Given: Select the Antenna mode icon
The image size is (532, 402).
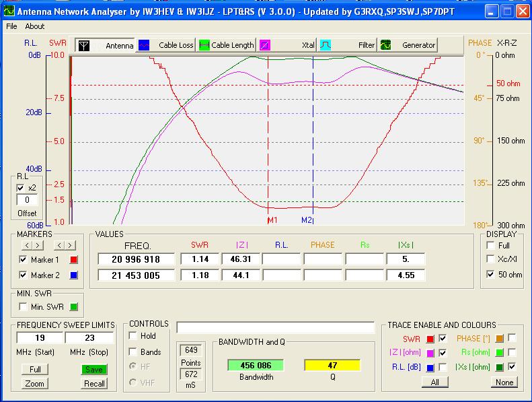Looking at the screenshot, I should coord(83,45).
